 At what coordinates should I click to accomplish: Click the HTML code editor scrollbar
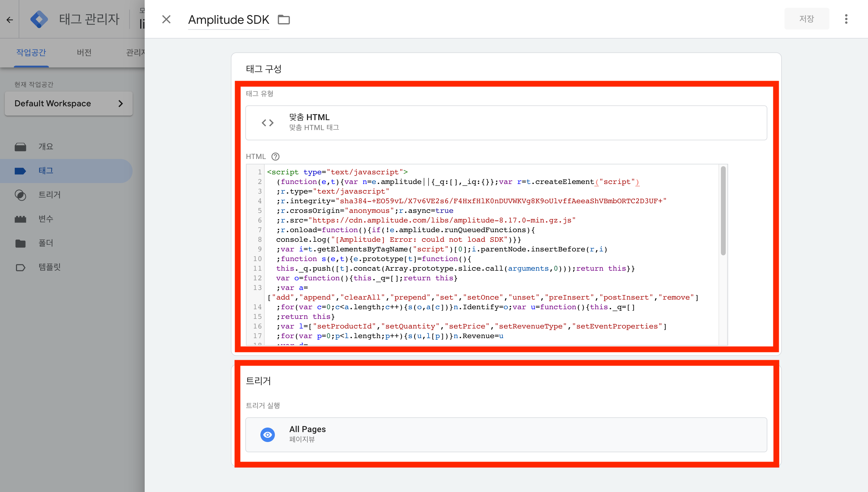click(723, 211)
